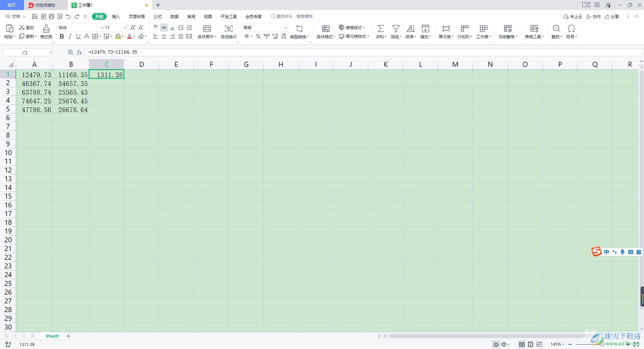
Task: Click the fx insert function icon
Action: click(79, 52)
